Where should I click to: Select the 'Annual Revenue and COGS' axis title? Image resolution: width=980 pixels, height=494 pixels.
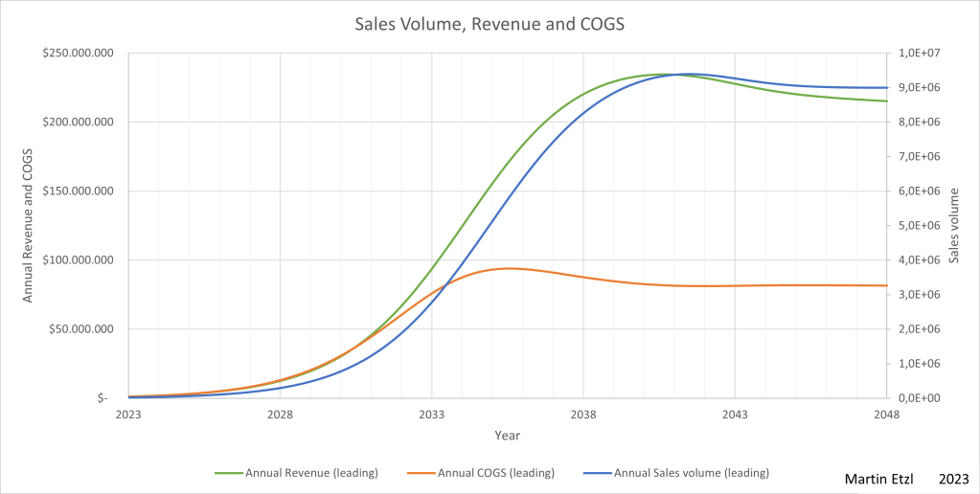(x=28, y=225)
